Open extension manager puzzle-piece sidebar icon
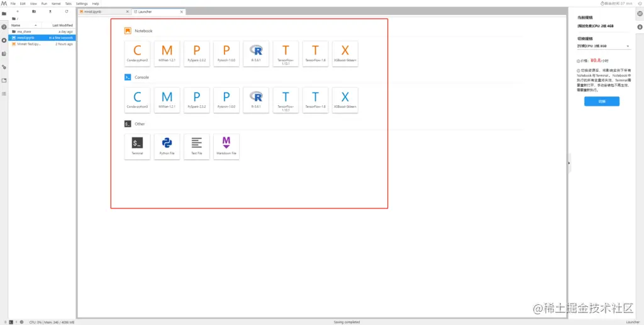Screen dimensions: 644x325 click(x=4, y=54)
